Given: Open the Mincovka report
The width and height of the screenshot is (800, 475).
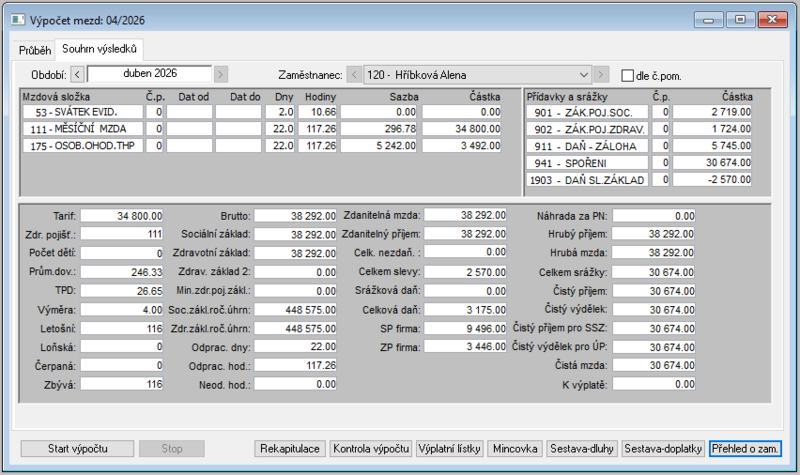Looking at the screenshot, I should tap(515, 448).
